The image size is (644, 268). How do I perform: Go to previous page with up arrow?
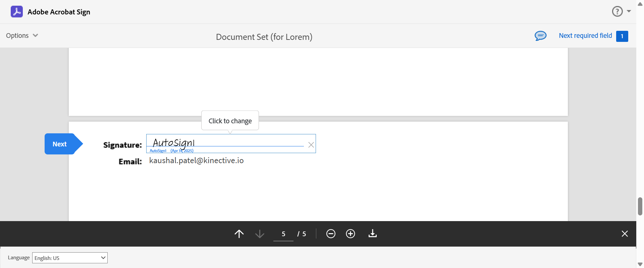point(239,233)
